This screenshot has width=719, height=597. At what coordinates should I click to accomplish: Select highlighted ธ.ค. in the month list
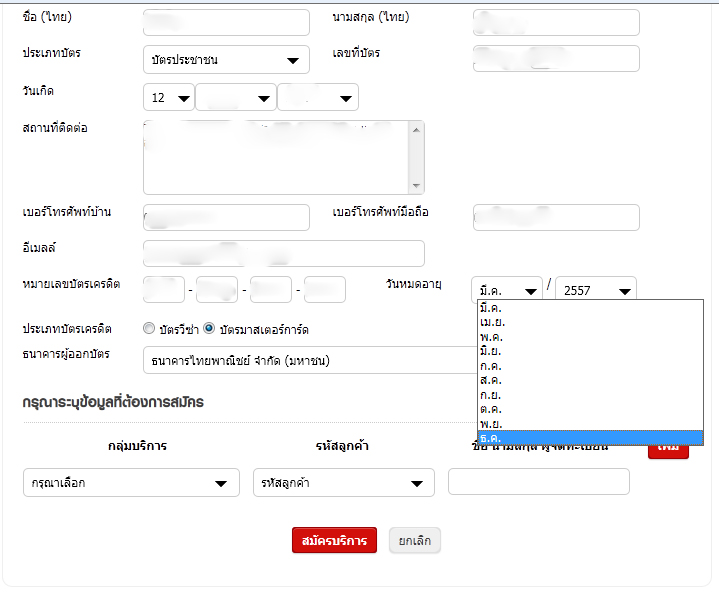click(x=590, y=438)
